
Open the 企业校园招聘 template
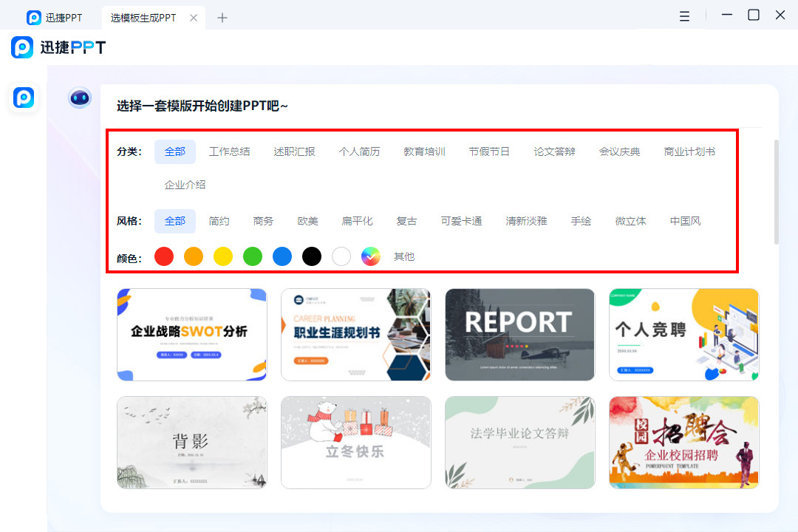[x=684, y=443]
